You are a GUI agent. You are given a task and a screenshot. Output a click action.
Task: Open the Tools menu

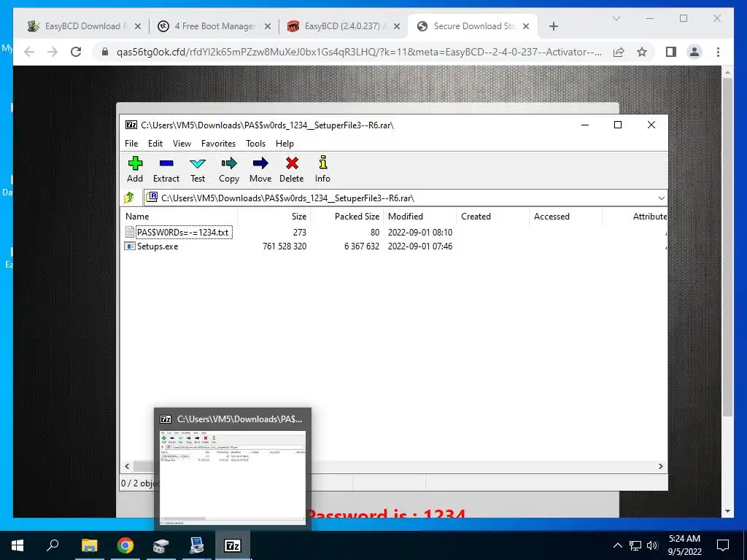coord(255,144)
